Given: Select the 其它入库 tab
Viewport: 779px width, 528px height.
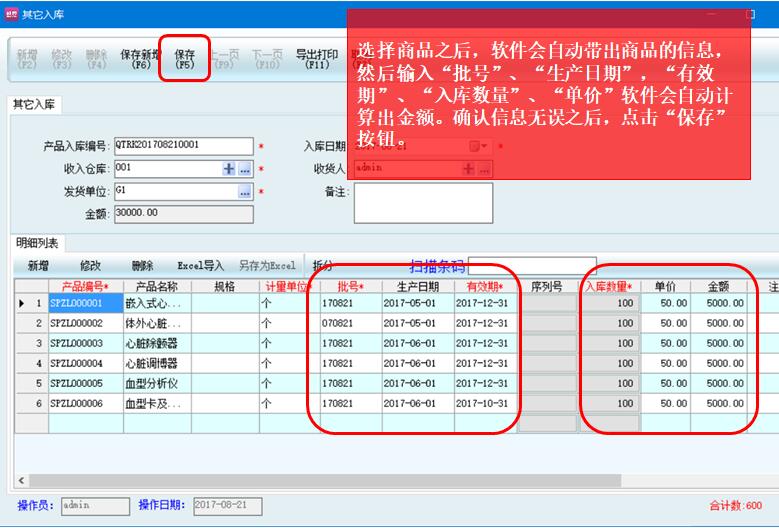Looking at the screenshot, I should [32, 104].
